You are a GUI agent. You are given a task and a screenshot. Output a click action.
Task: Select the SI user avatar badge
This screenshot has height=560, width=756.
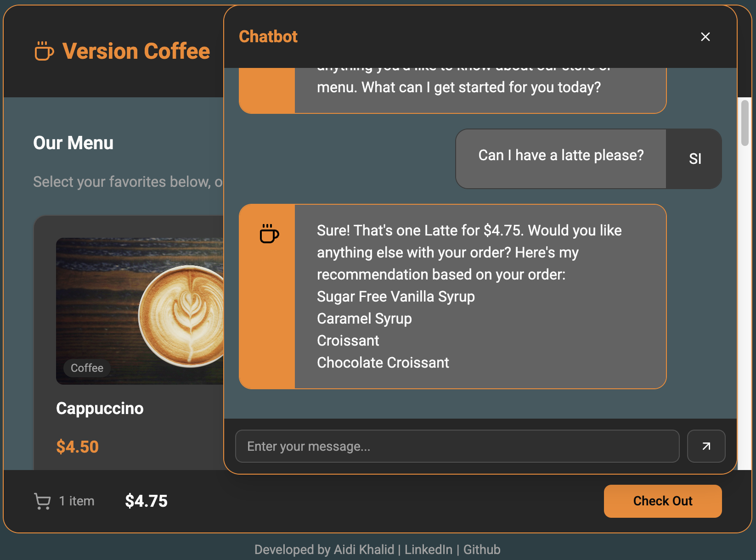click(694, 158)
